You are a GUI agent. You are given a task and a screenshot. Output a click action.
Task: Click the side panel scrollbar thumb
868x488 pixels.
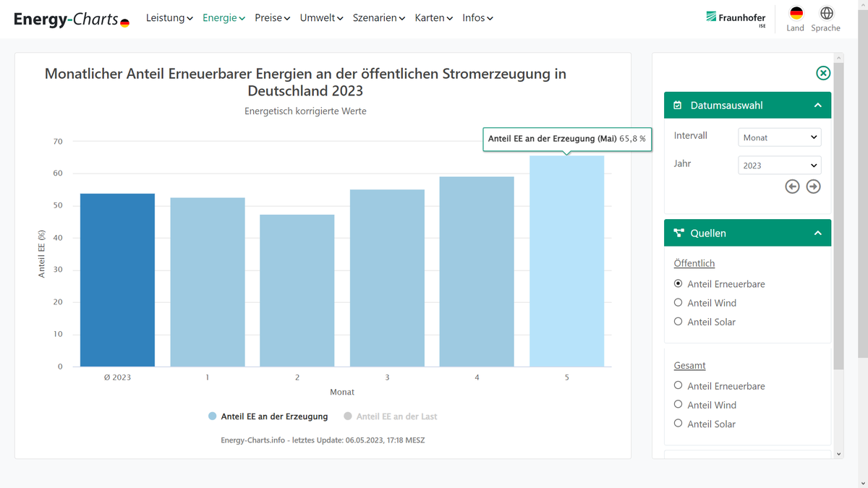coord(838,217)
